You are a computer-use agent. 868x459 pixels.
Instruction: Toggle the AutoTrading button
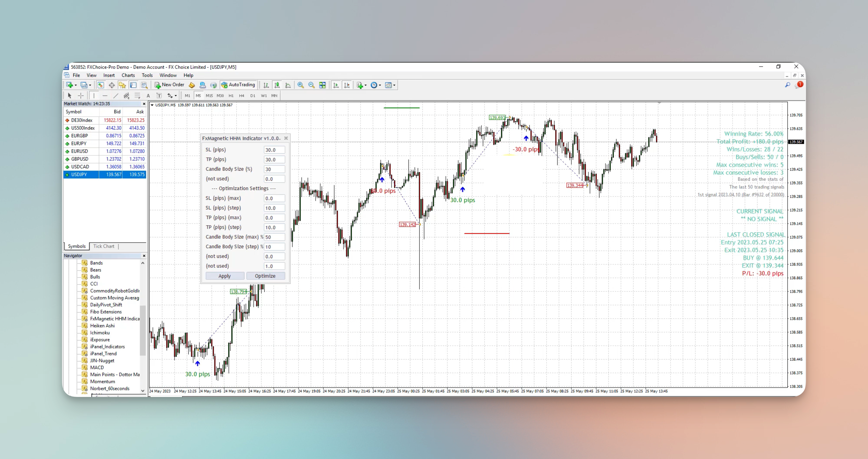pyautogui.click(x=238, y=85)
